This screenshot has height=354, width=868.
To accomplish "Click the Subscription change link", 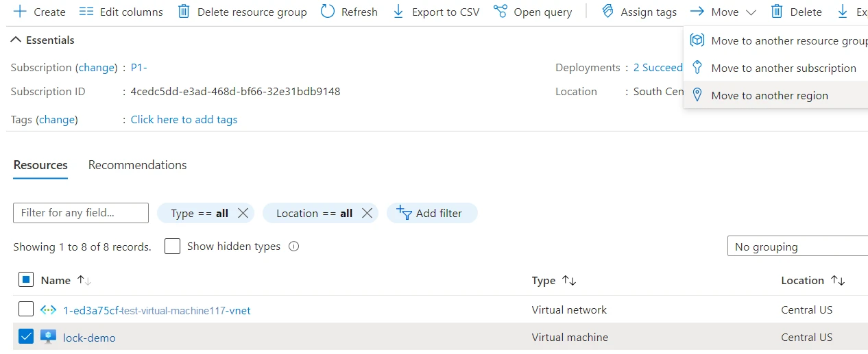I will point(96,67).
